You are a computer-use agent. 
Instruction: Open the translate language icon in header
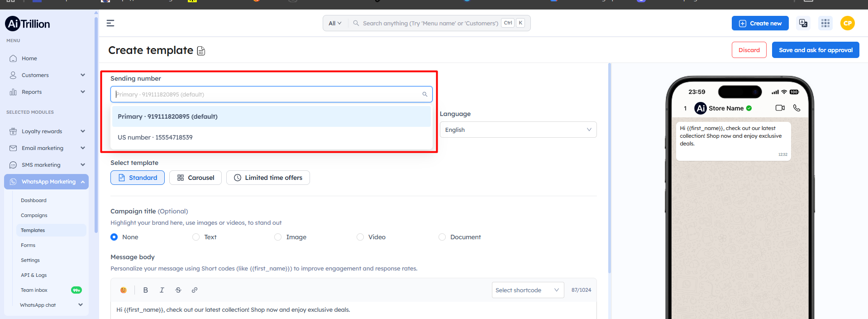[x=803, y=23]
